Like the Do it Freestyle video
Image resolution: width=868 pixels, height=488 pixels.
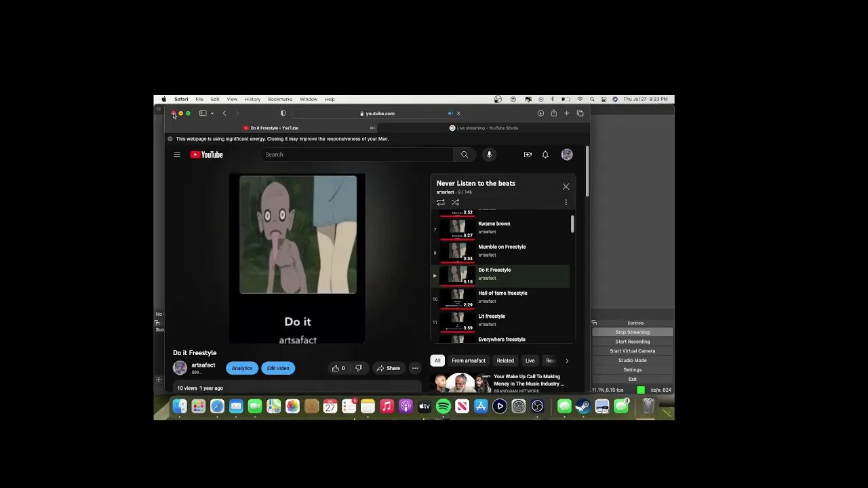[338, 368]
